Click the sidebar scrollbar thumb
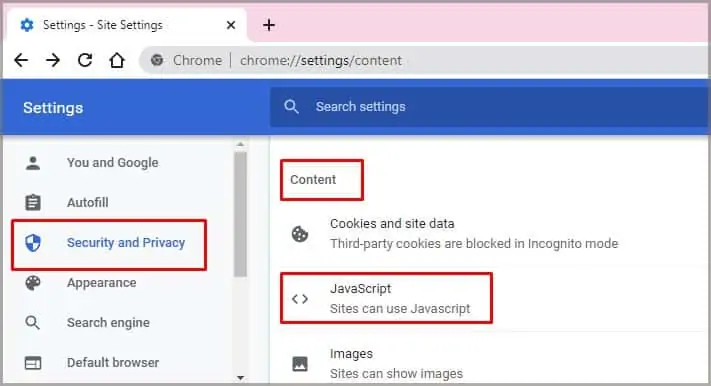 click(240, 214)
